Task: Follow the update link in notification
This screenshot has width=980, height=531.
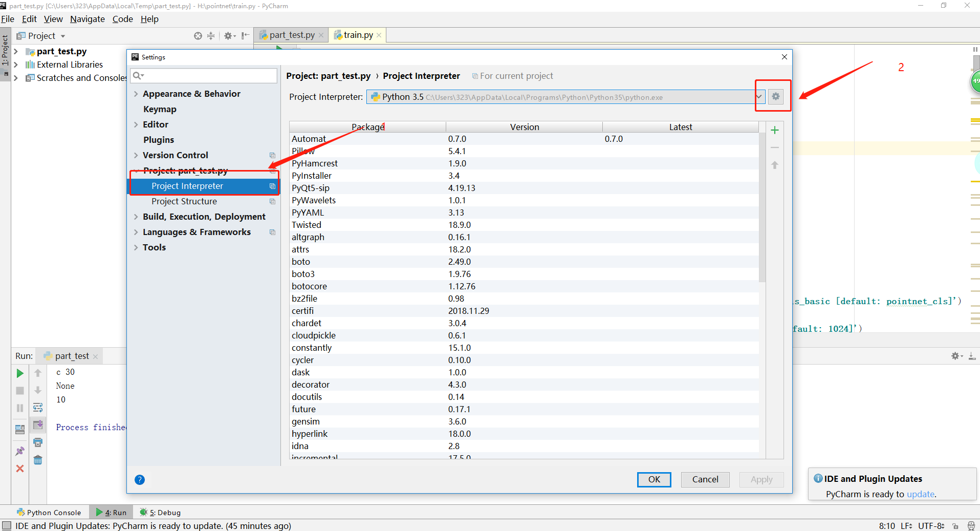Action: point(921,494)
